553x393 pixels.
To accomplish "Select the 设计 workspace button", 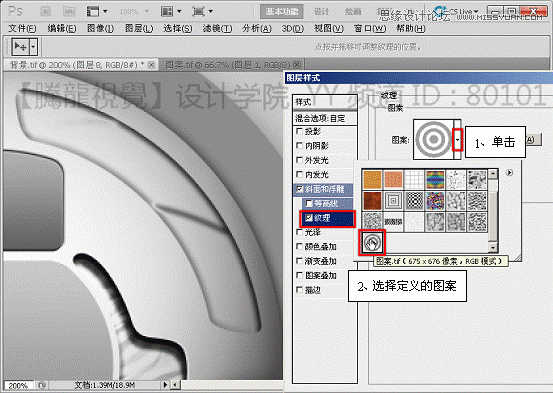I will [x=321, y=11].
